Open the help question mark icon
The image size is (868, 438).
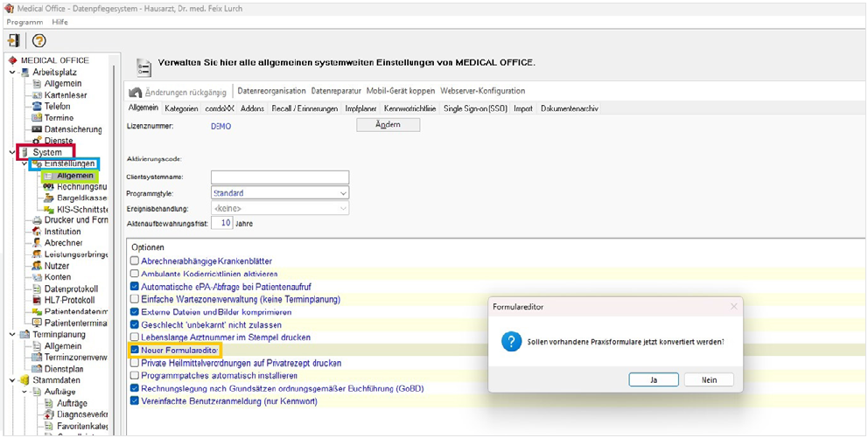[x=38, y=40]
